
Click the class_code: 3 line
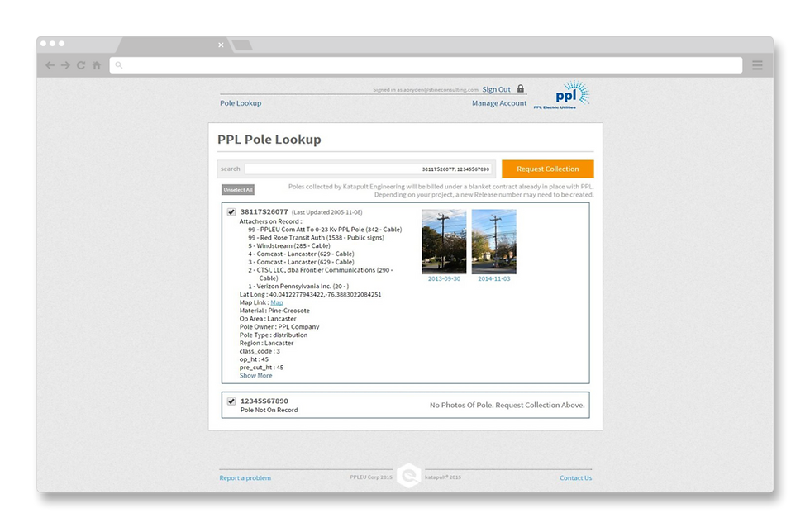pyautogui.click(x=260, y=351)
